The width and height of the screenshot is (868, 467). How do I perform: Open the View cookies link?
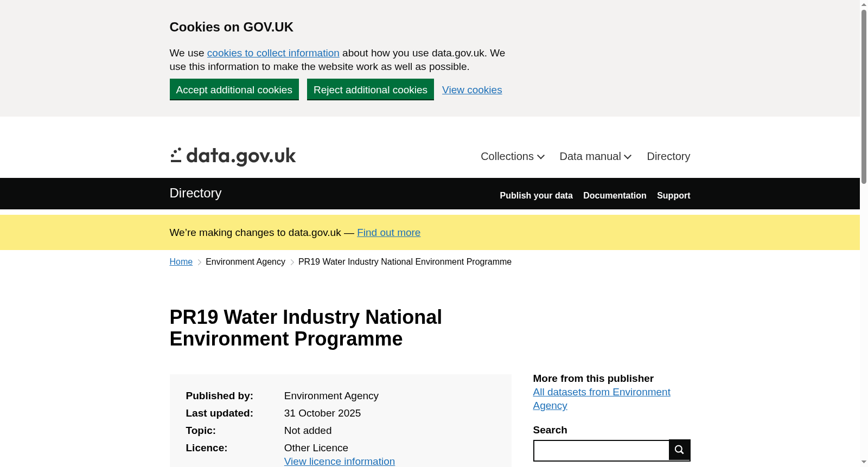pyautogui.click(x=472, y=90)
